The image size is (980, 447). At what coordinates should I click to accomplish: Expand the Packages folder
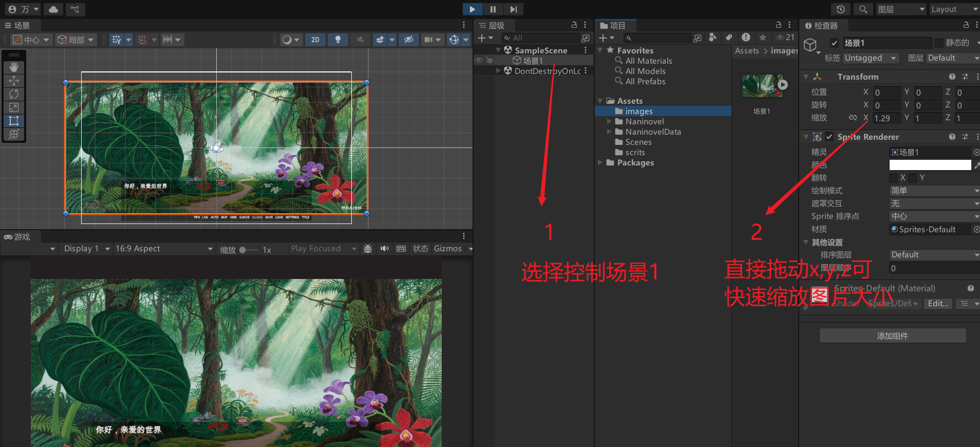(x=600, y=162)
